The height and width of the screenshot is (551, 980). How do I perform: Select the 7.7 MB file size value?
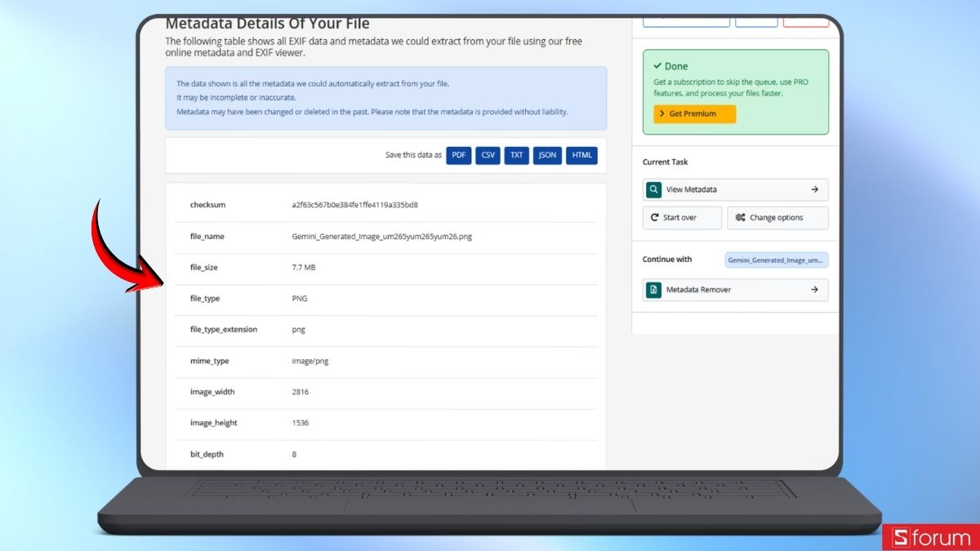[305, 267]
